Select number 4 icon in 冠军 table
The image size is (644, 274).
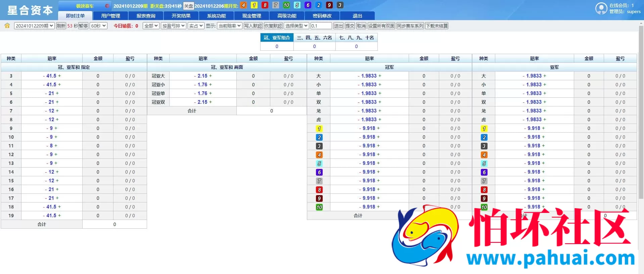[319, 155]
